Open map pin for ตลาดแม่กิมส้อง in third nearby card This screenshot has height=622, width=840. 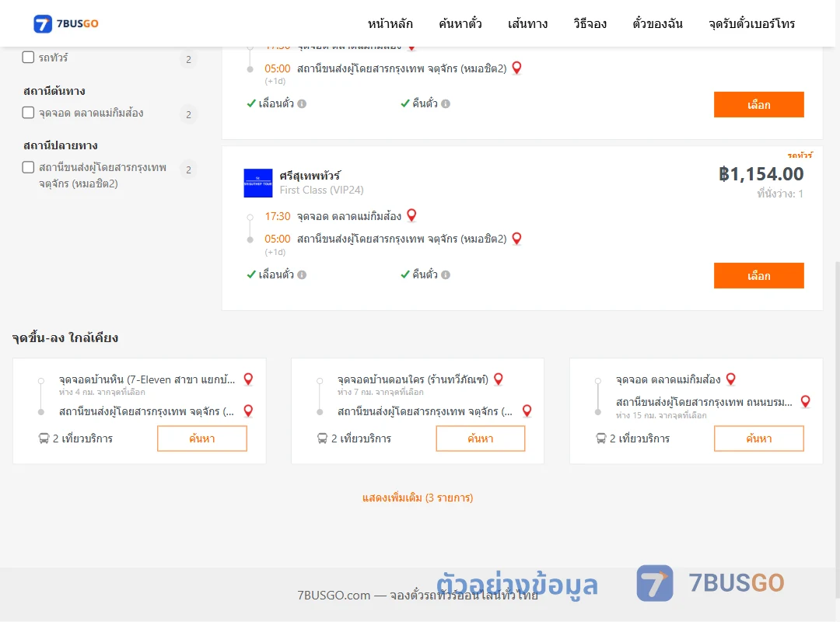click(730, 379)
